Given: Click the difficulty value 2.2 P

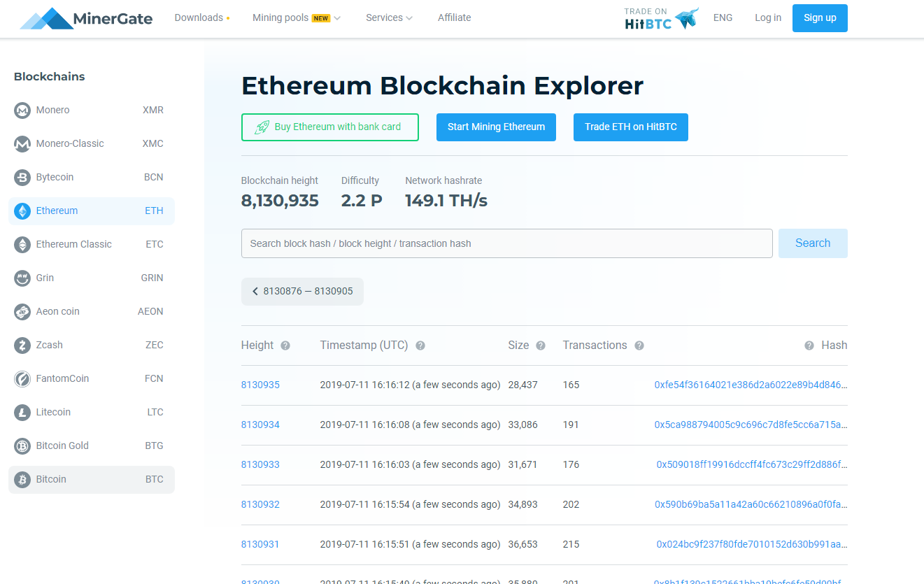Looking at the screenshot, I should click(362, 201).
